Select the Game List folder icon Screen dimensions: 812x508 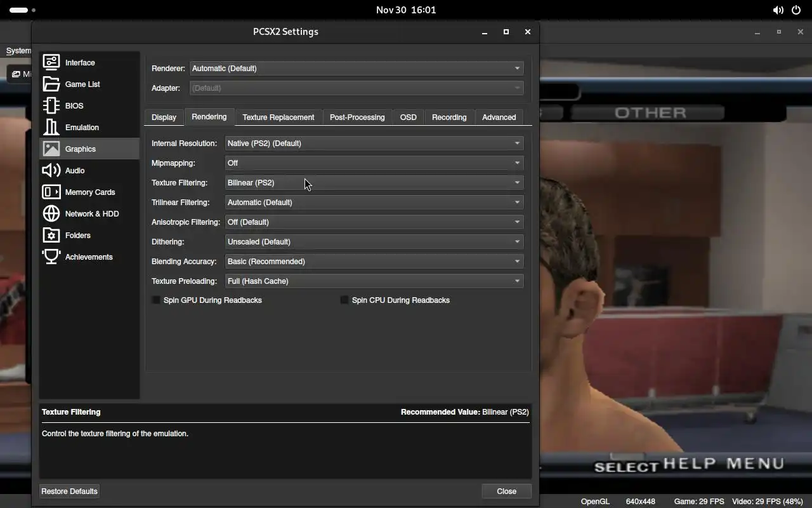click(51, 84)
